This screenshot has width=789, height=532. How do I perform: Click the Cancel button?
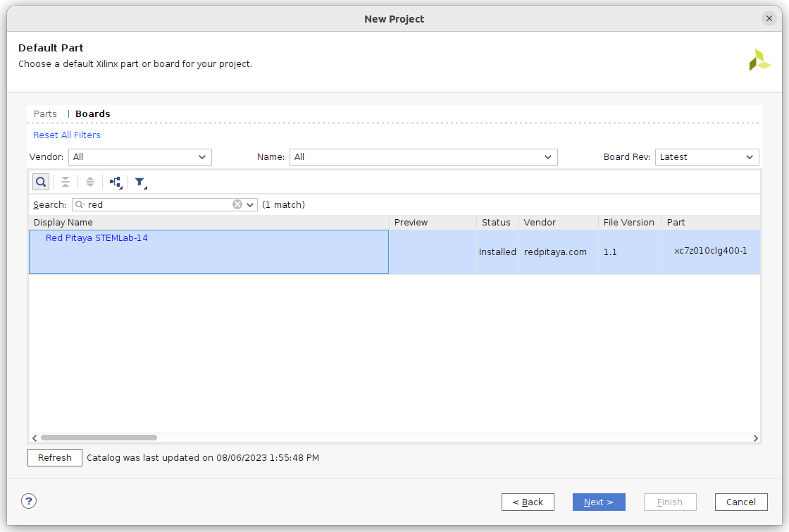(x=741, y=502)
